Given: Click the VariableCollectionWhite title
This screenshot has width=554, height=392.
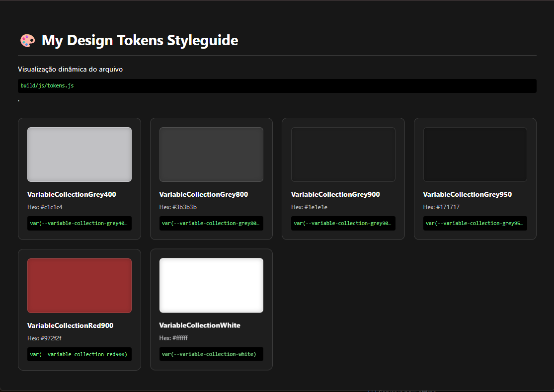Looking at the screenshot, I should pyautogui.click(x=200, y=325).
